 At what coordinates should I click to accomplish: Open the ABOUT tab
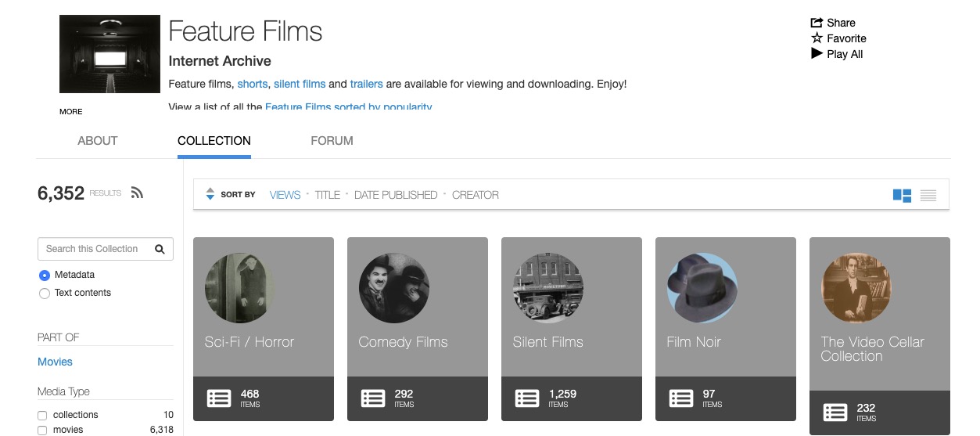(98, 141)
